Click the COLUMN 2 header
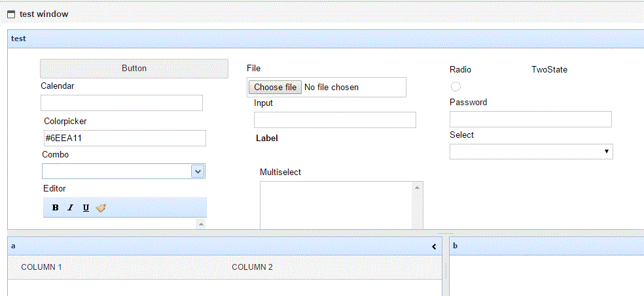This screenshot has height=296, width=644. click(252, 267)
